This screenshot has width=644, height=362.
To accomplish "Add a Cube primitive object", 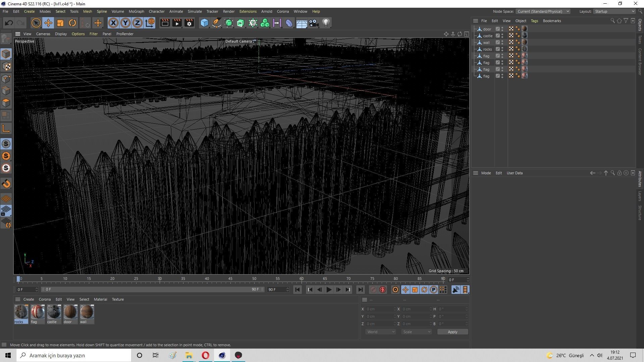I will coord(204,23).
